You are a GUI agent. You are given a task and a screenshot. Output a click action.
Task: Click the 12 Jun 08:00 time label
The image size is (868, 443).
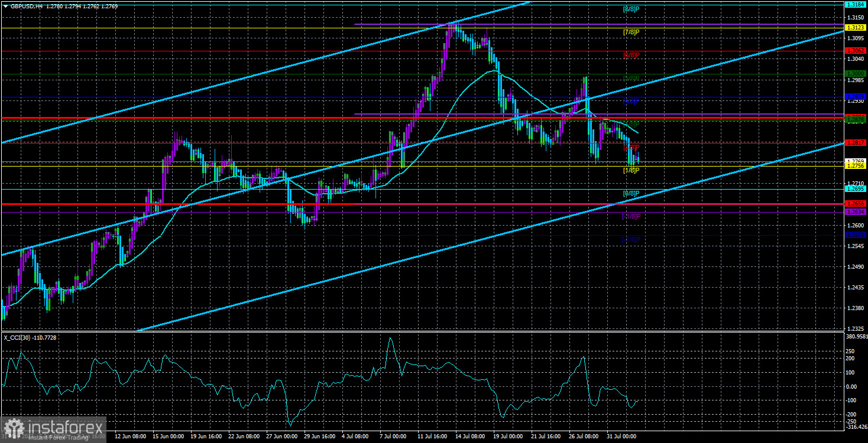coord(129,437)
